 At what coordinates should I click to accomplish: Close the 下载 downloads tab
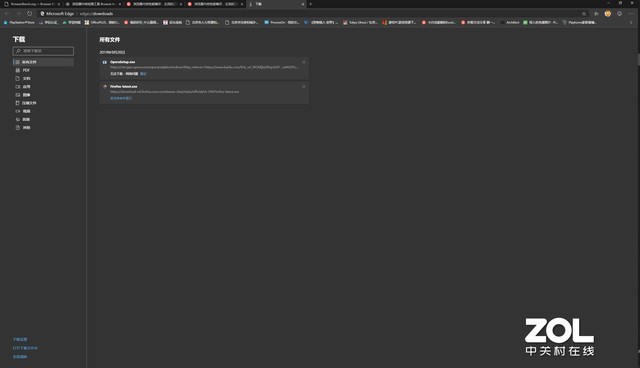coord(303,4)
